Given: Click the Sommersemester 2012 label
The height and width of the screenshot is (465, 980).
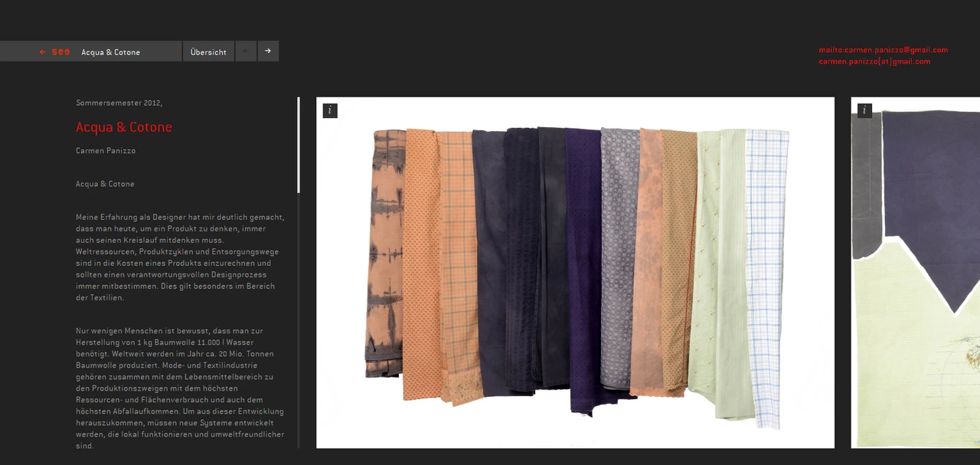Looking at the screenshot, I should [119, 103].
